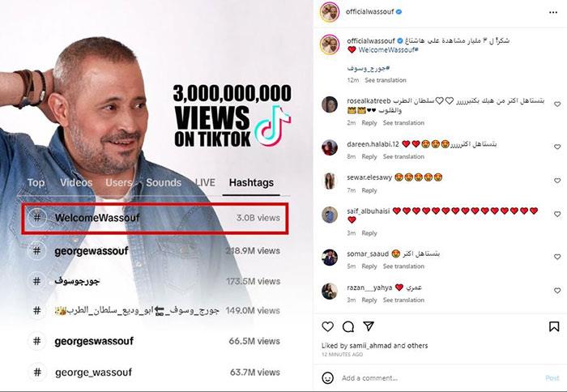Switch to the Hashtags tab
This screenshot has height=392, width=567.
(x=251, y=182)
